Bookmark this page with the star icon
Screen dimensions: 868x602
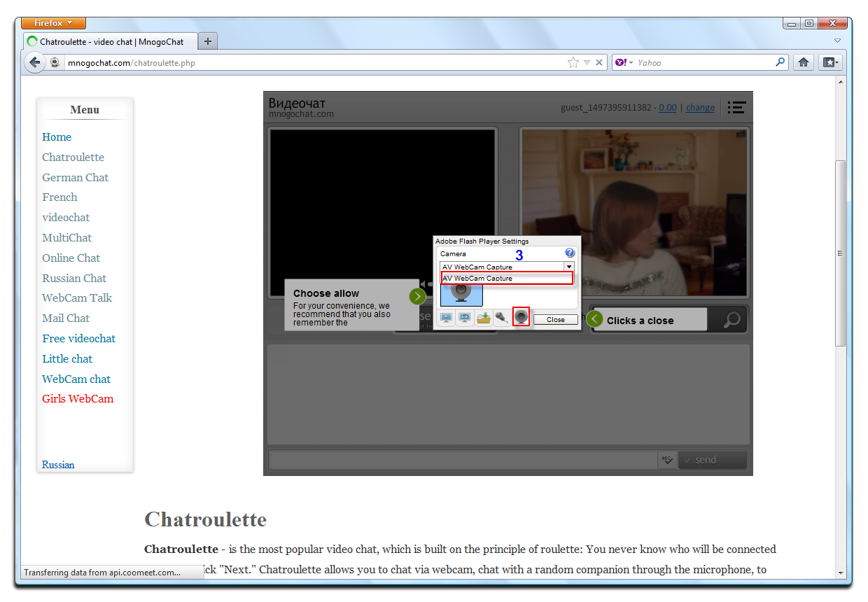[x=573, y=62]
